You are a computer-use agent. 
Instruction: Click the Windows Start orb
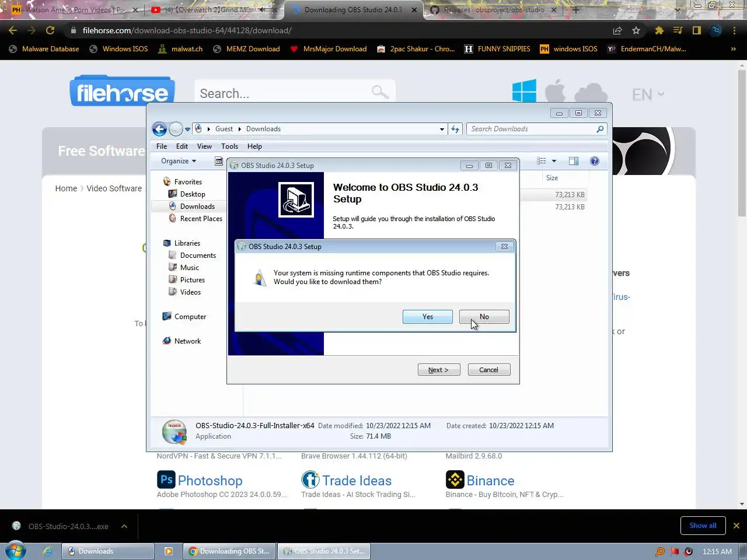(x=16, y=551)
